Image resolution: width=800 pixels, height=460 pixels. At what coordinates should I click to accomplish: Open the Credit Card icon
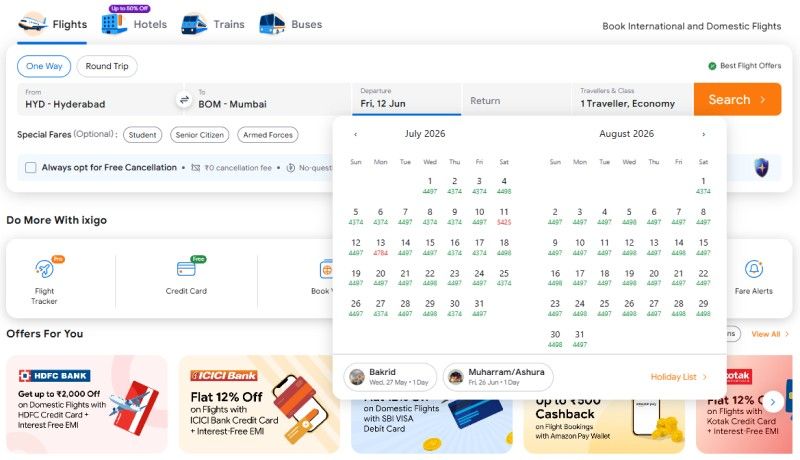click(186, 268)
